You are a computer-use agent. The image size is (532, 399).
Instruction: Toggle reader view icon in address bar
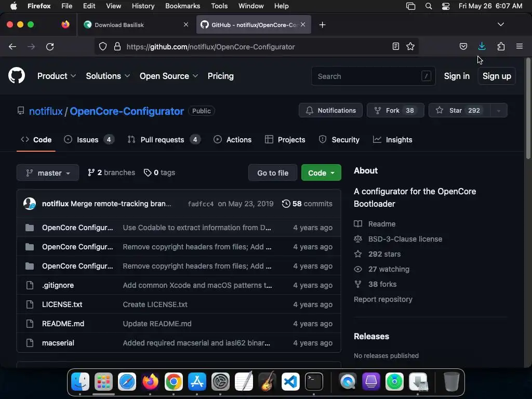[x=395, y=46]
